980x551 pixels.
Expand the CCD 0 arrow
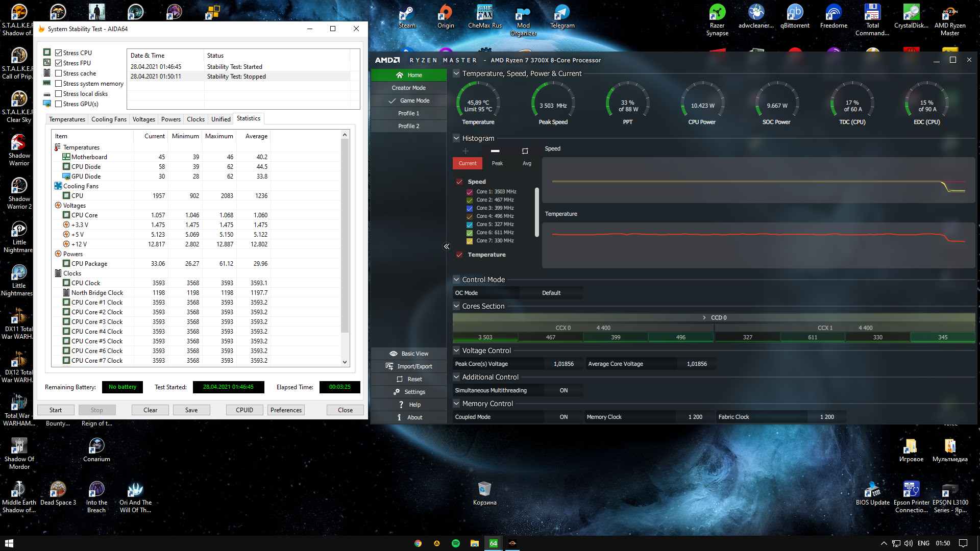[x=704, y=317]
